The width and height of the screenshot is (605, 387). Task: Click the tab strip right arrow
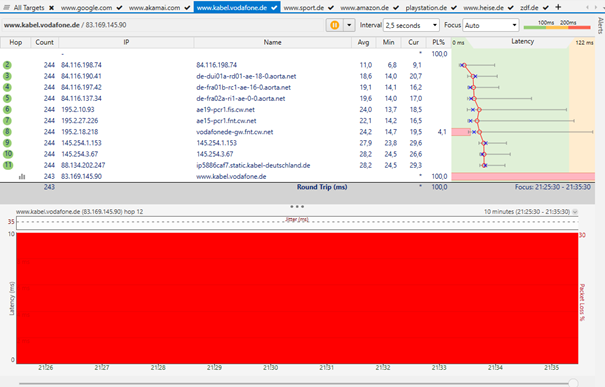(595, 7)
